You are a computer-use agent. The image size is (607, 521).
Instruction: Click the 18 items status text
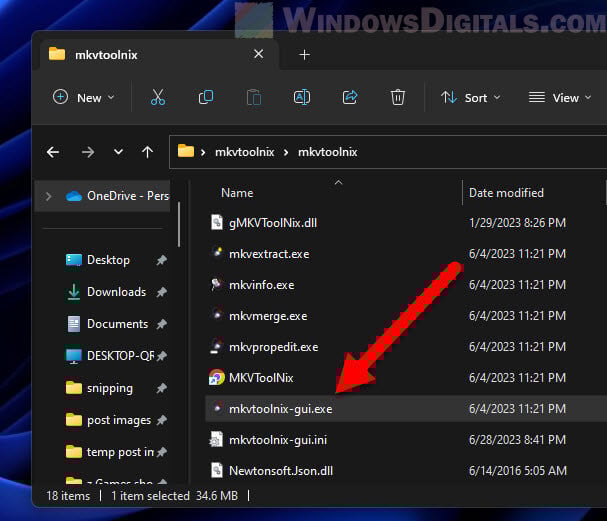[68, 496]
